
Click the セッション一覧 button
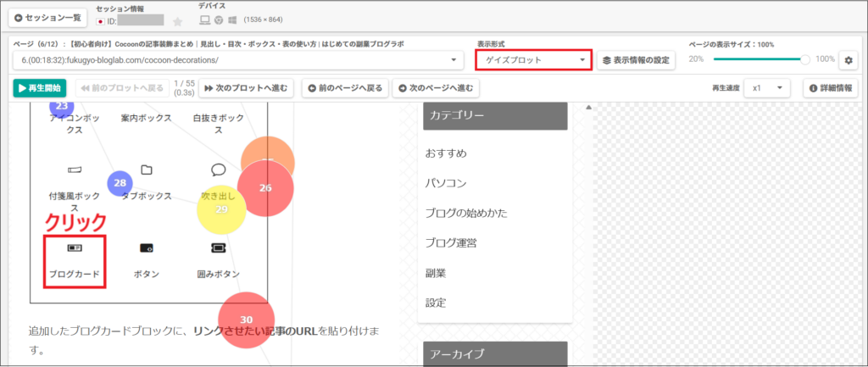[48, 18]
